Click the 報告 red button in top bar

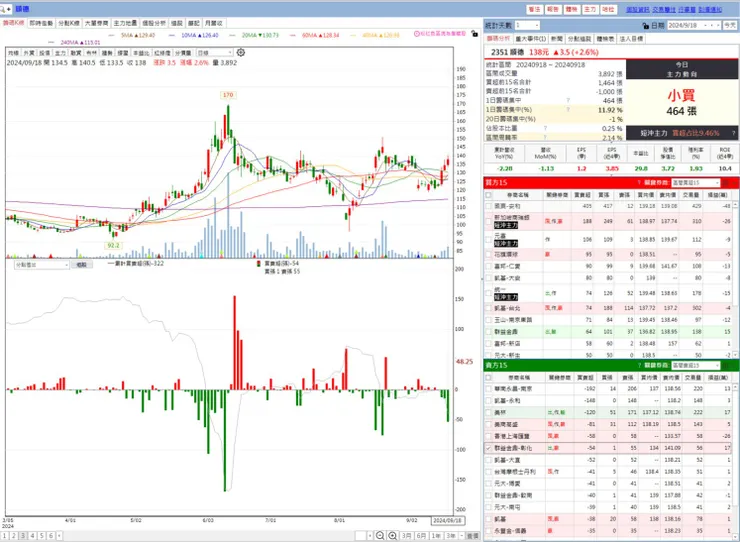tap(553, 9)
